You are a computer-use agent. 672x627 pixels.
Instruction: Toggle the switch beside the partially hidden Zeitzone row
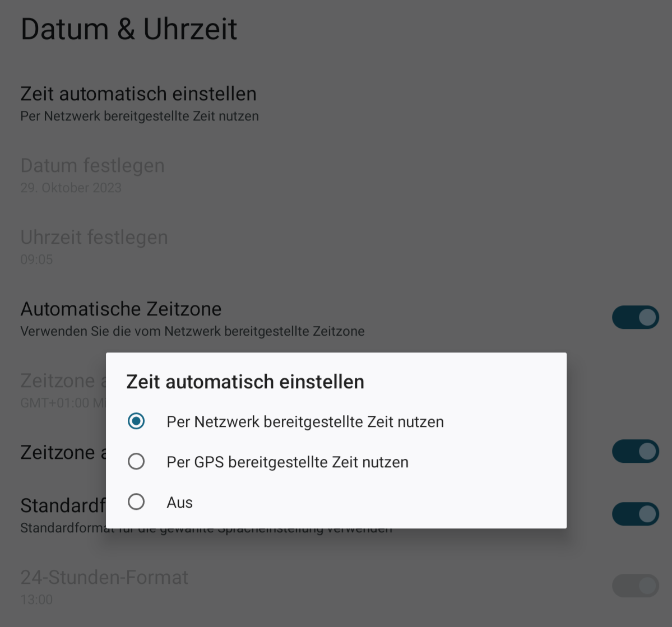[x=635, y=451]
